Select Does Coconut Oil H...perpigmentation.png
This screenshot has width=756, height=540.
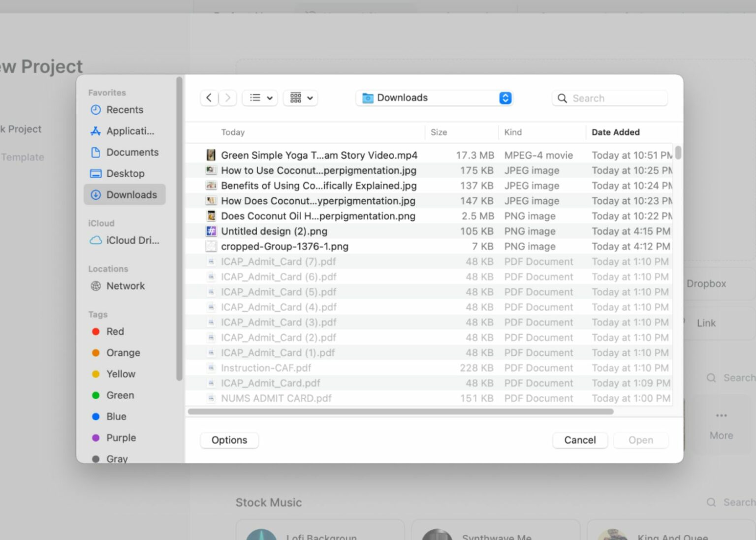point(429,216)
